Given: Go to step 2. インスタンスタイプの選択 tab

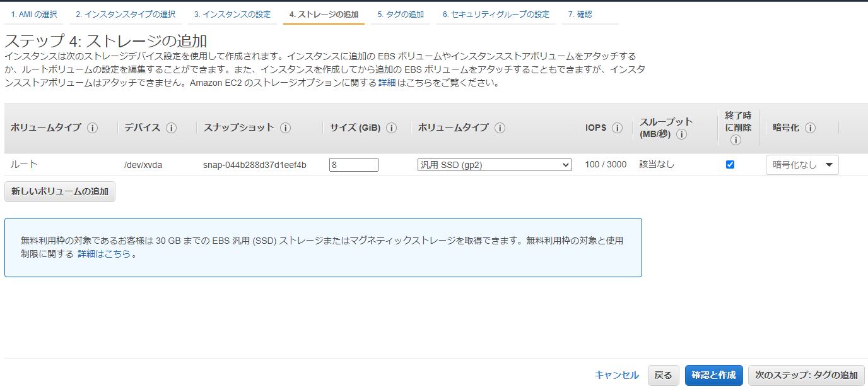Looking at the screenshot, I should [x=126, y=14].
